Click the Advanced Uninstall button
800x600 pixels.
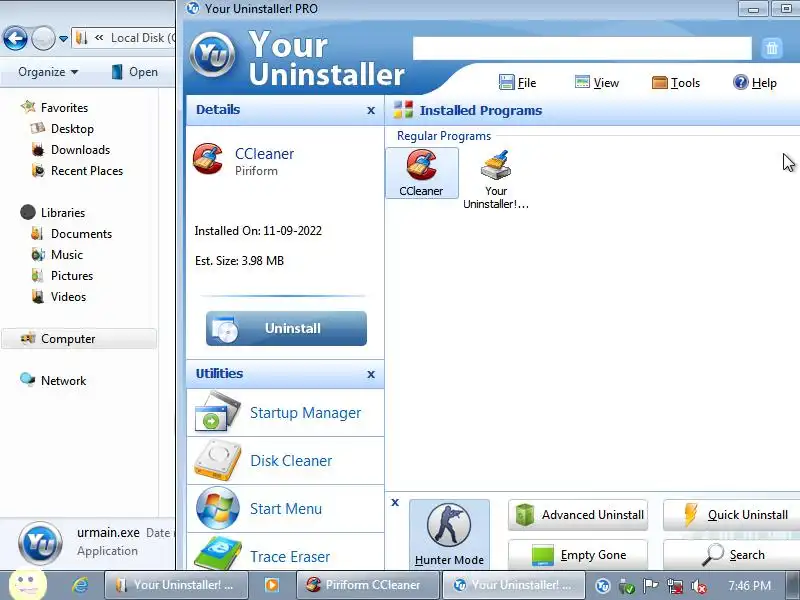578,515
